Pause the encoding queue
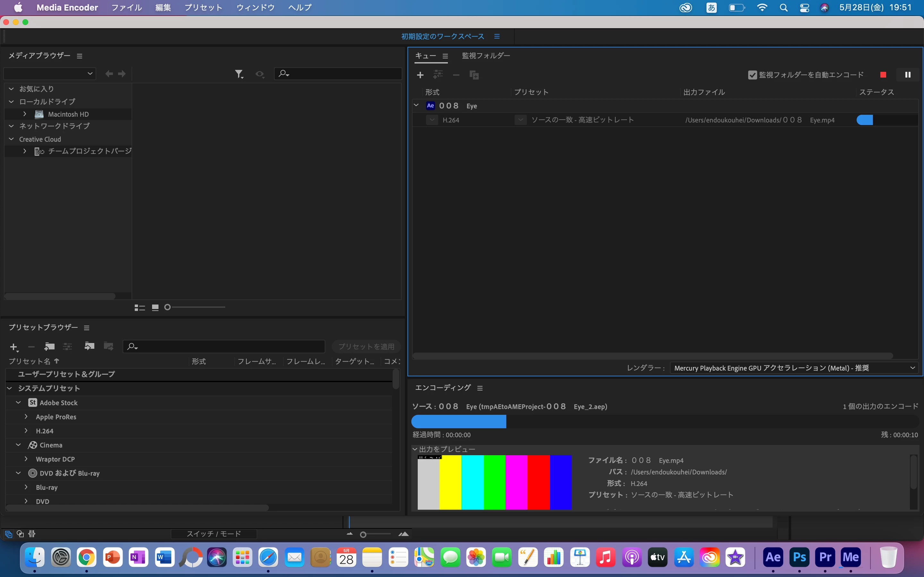Viewport: 924px width, 577px height. pos(908,75)
